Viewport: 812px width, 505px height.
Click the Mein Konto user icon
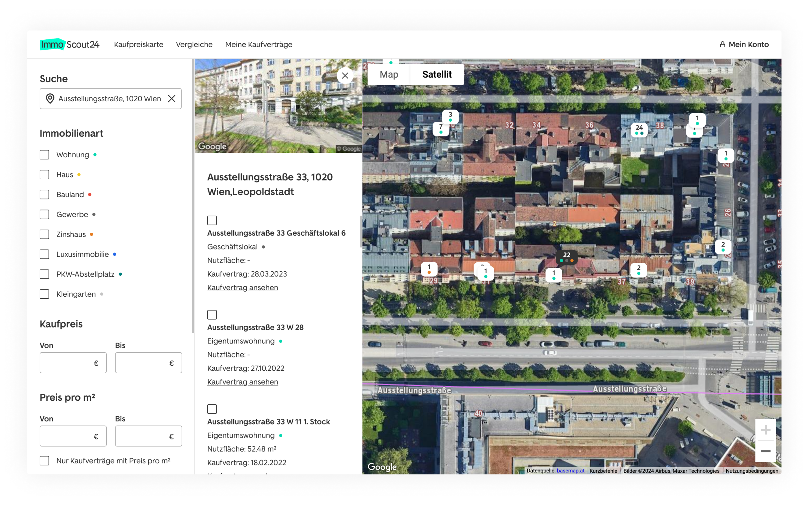(722, 45)
